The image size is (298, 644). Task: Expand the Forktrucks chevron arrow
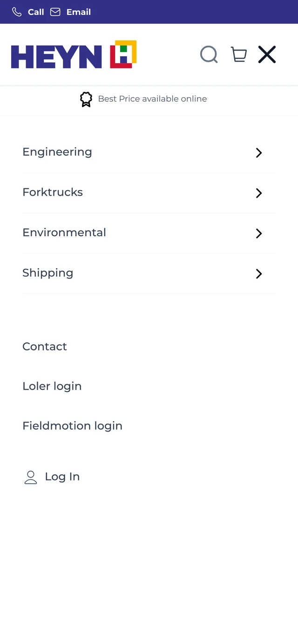click(259, 193)
